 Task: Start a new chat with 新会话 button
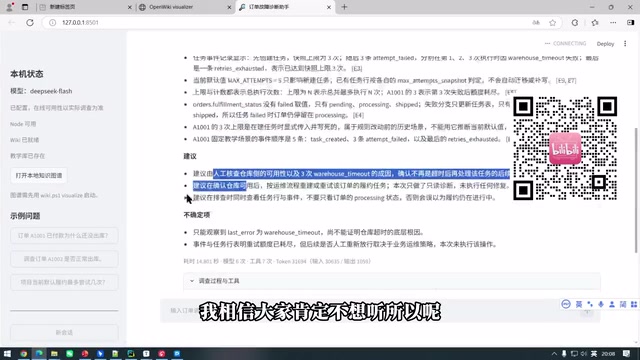pyautogui.click(x=64, y=332)
